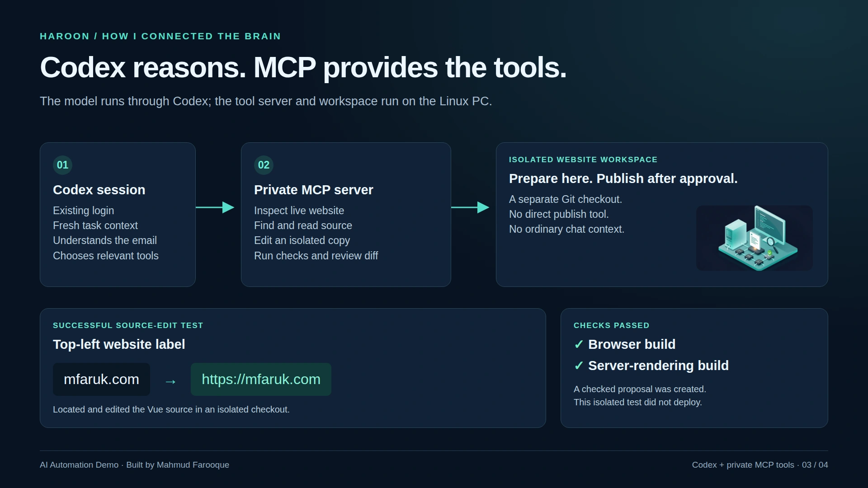The width and height of the screenshot is (868, 488).
Task: Click the "Private MCP server" card title
Action: [314, 190]
